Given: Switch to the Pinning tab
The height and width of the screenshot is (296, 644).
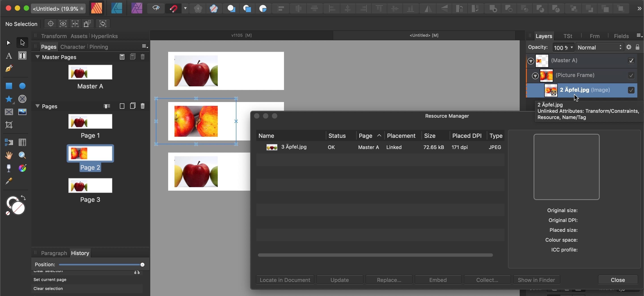Looking at the screenshot, I should tap(98, 47).
